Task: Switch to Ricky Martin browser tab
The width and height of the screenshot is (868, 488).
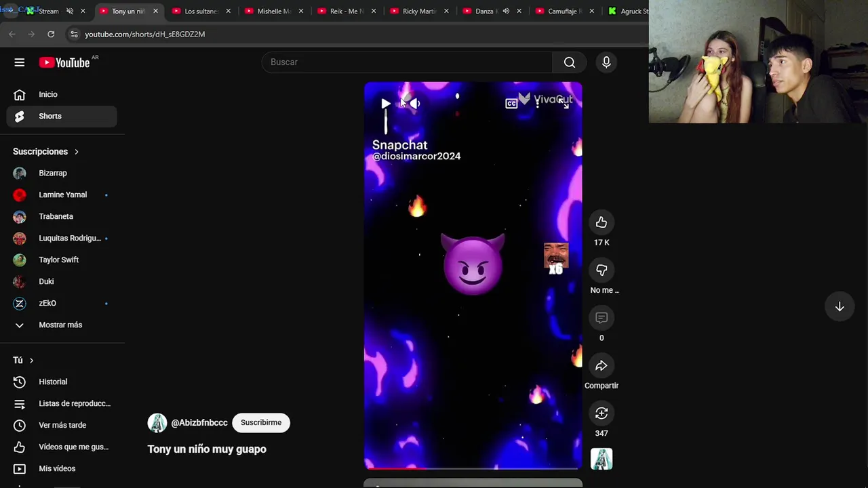Action: click(419, 12)
